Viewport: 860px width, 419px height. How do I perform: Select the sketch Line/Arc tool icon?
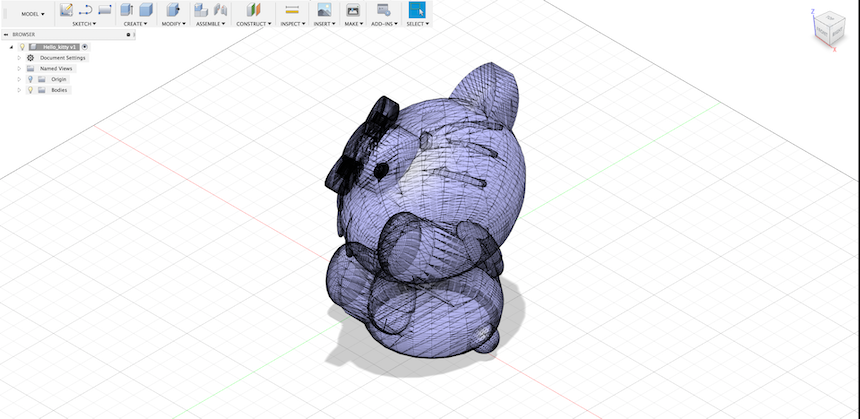click(85, 9)
